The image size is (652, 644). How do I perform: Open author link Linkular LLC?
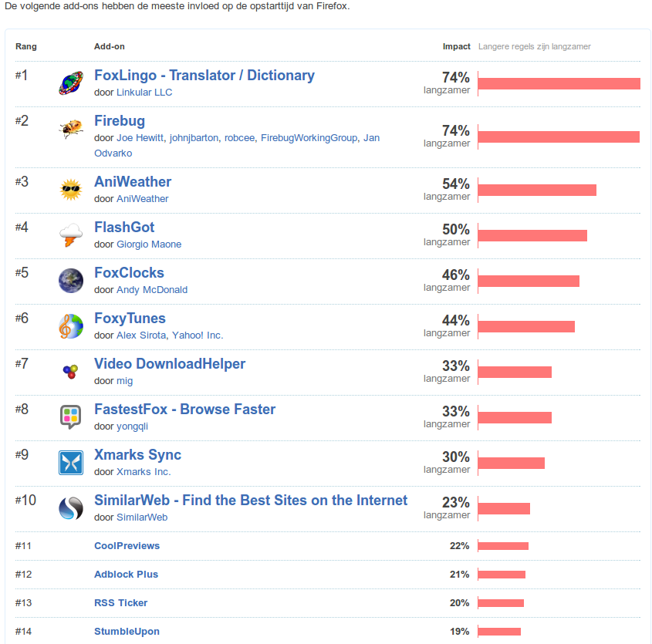coord(144,93)
